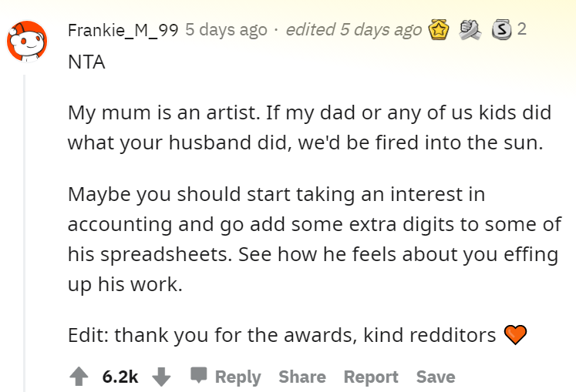
Task: View the gold star award badge
Action: pyautogui.click(x=439, y=29)
